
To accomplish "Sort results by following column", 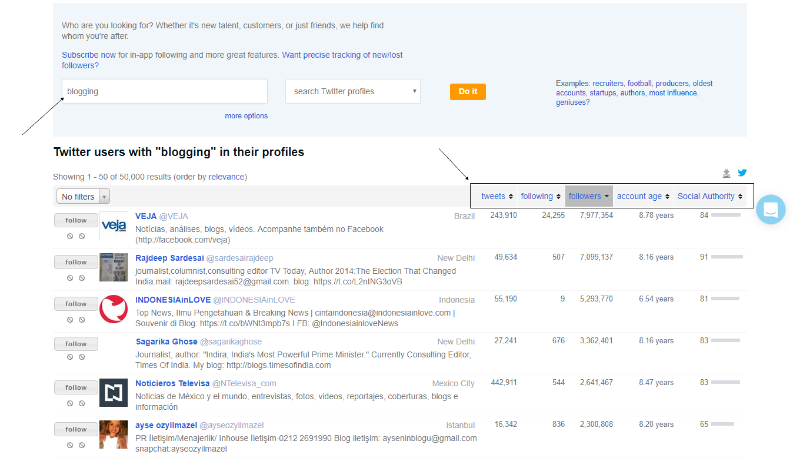I will point(540,196).
